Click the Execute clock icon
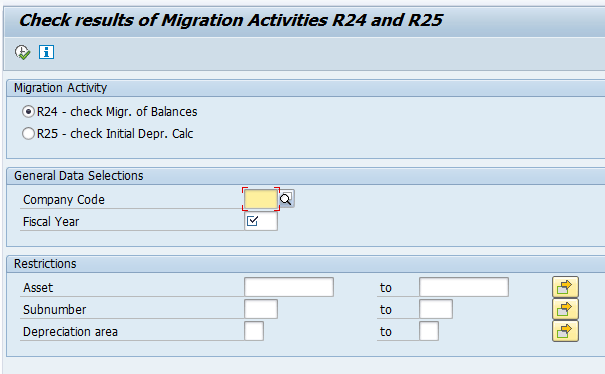The image size is (605, 374). (22, 52)
